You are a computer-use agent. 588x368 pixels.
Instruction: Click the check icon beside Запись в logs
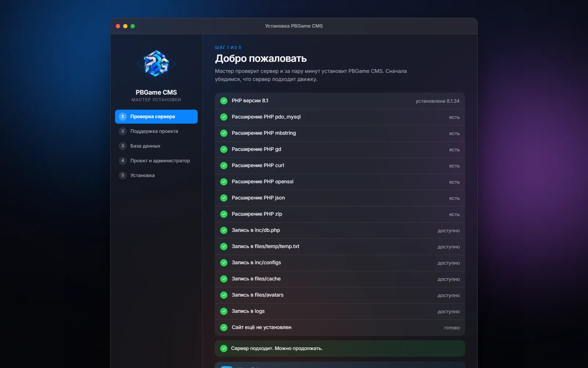[x=224, y=311]
